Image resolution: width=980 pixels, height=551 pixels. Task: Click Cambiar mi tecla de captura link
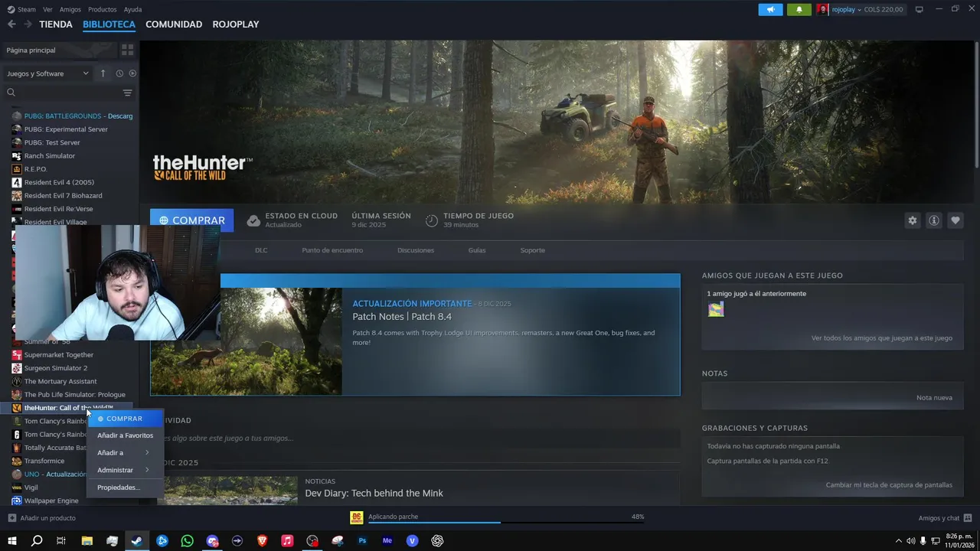click(x=889, y=485)
